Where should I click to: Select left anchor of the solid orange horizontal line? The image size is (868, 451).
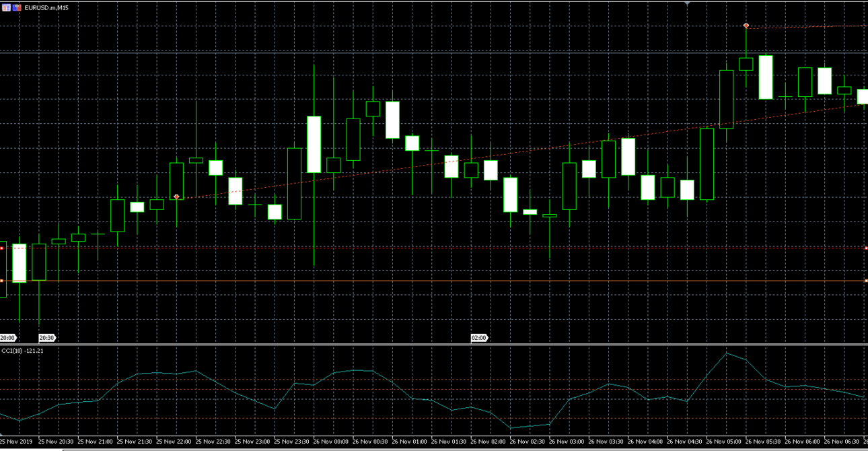tap(1, 280)
